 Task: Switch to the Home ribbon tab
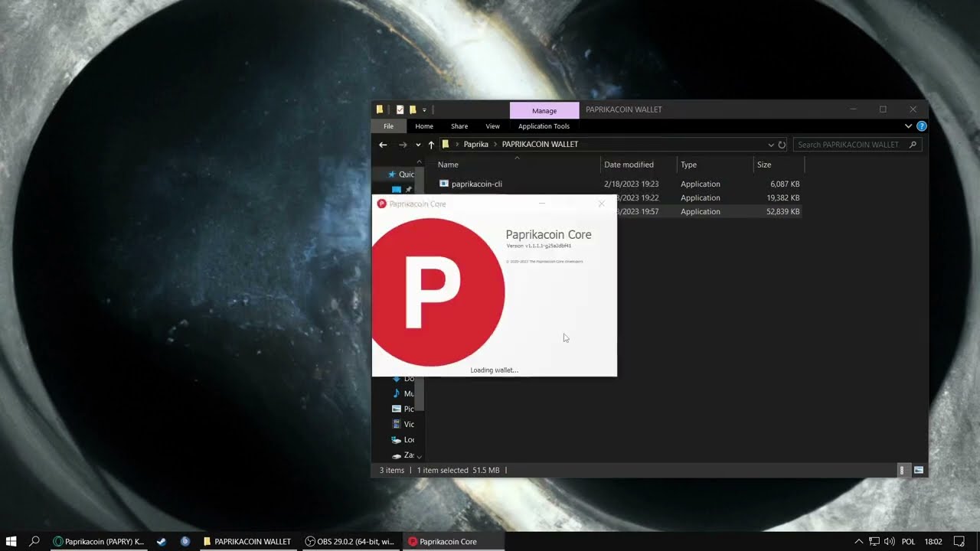pos(424,126)
